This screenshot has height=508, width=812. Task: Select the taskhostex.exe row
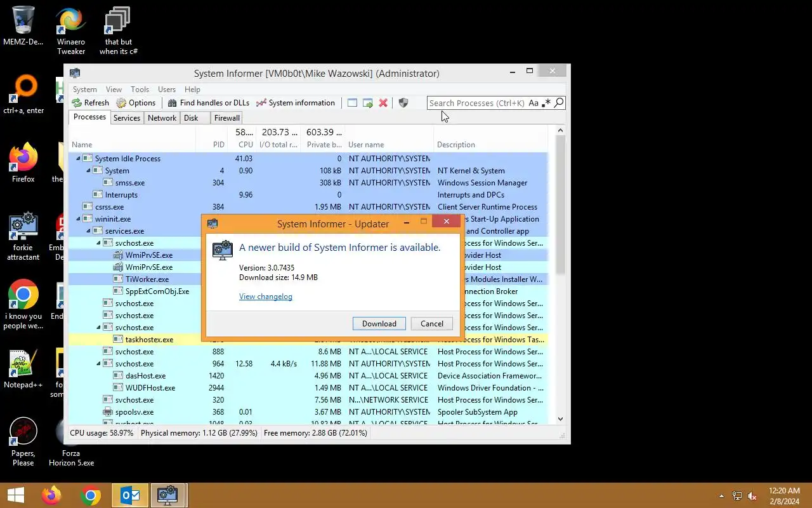pos(149,340)
